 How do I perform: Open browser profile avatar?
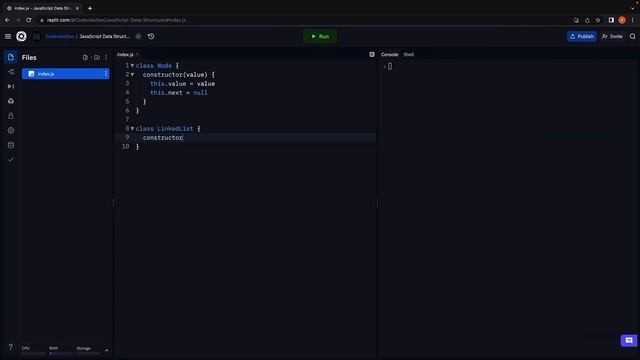pos(622,20)
